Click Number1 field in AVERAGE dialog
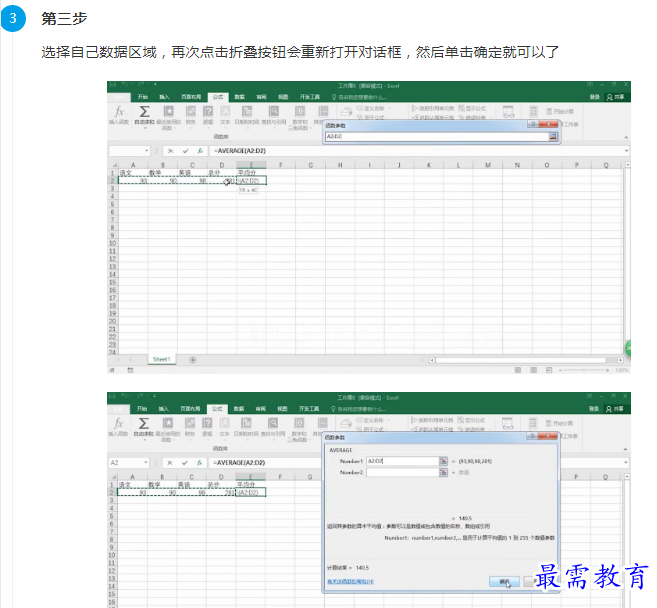The height and width of the screenshot is (608, 657). click(402, 461)
